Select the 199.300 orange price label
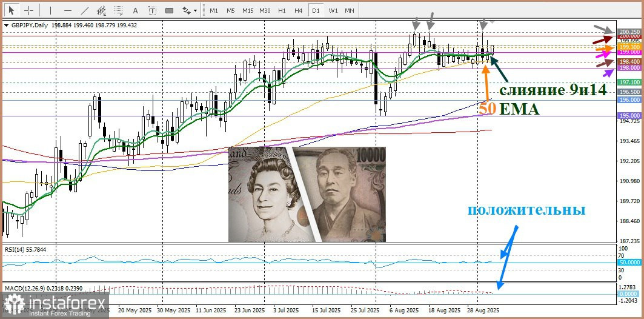644x319 pixels. [x=629, y=47]
